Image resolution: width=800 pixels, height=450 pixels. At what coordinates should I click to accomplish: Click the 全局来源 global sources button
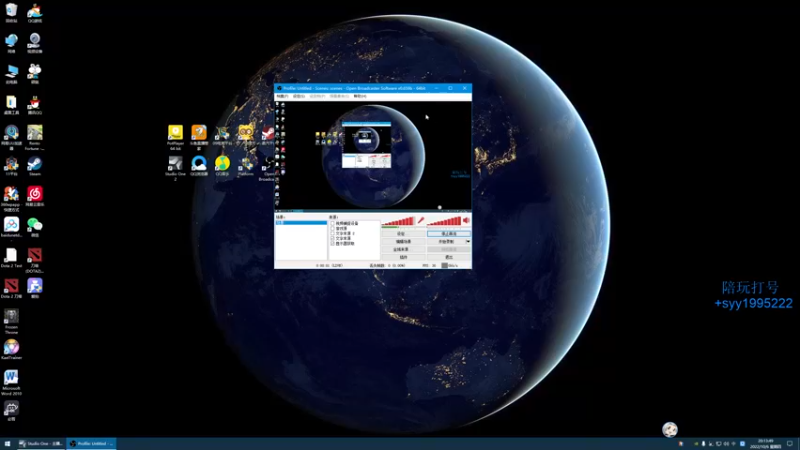click(403, 249)
